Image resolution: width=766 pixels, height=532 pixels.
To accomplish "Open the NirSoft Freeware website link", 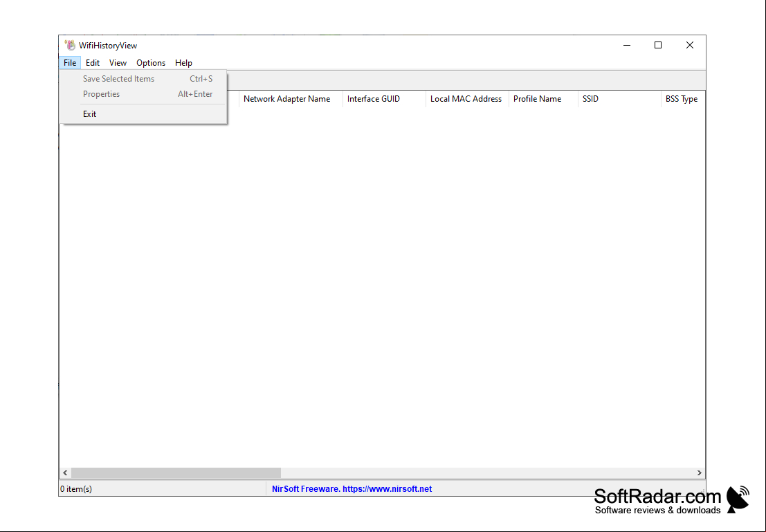I will [352, 489].
